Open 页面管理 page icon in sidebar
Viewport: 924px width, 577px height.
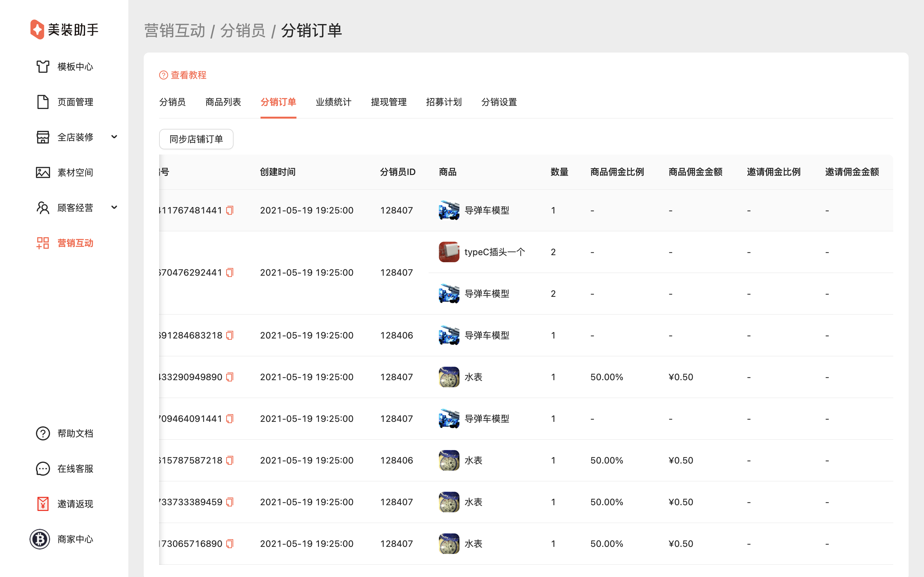tap(43, 102)
